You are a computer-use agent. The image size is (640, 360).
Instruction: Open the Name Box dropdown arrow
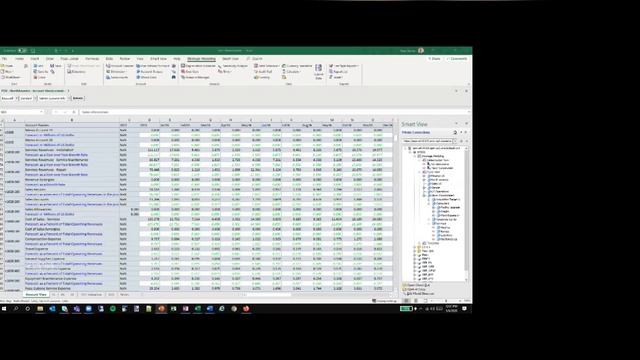tap(41, 112)
